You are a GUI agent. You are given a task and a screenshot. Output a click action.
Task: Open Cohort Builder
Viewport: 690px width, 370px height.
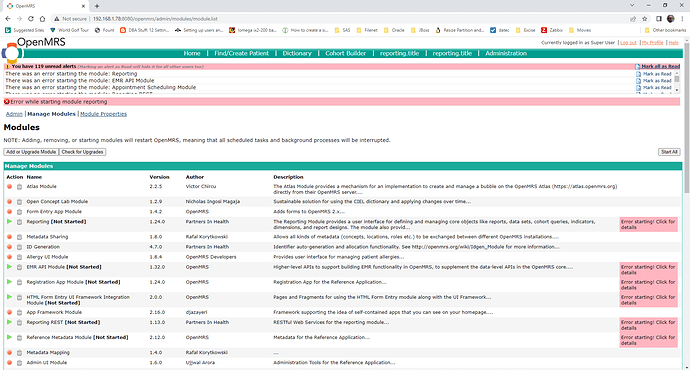pyautogui.click(x=345, y=53)
